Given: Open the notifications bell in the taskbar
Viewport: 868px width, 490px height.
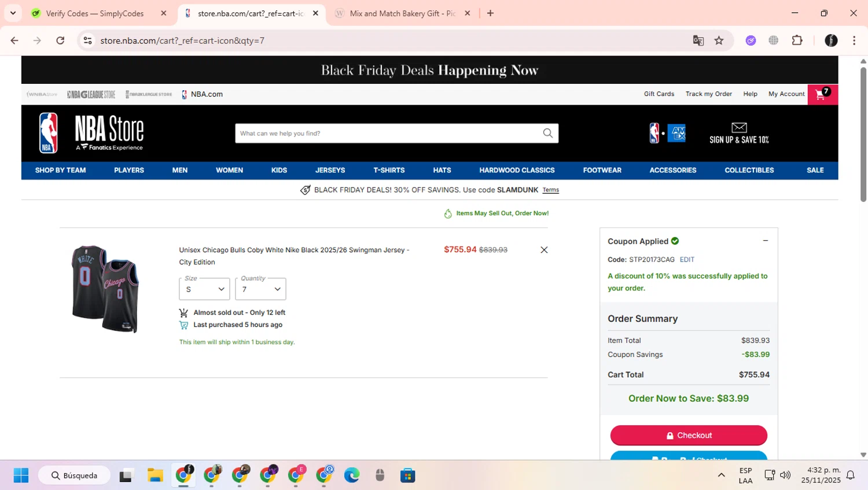Looking at the screenshot, I should tap(851, 476).
